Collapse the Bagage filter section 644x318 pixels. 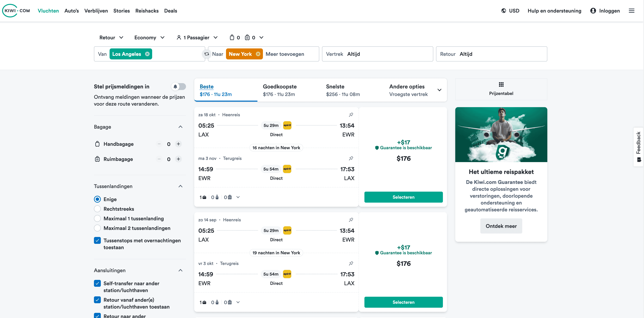tap(180, 127)
